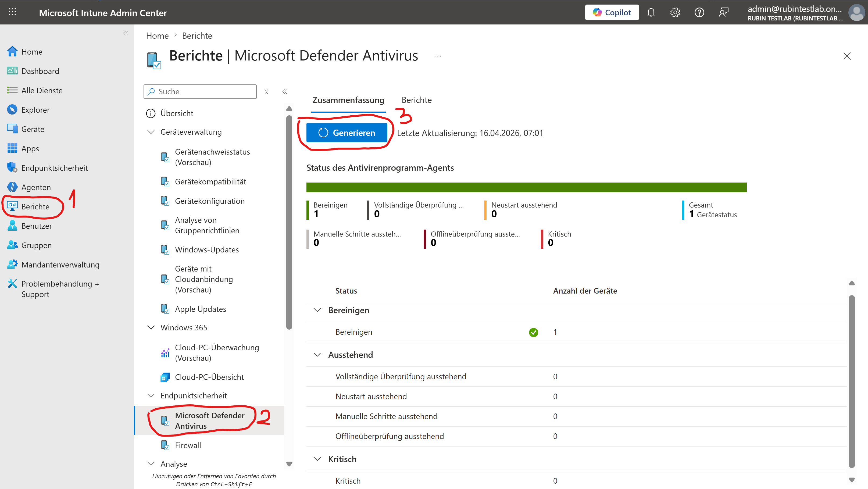Open Explorer in the left navigation
Screen dimensions: 868x489
pyautogui.click(x=35, y=110)
